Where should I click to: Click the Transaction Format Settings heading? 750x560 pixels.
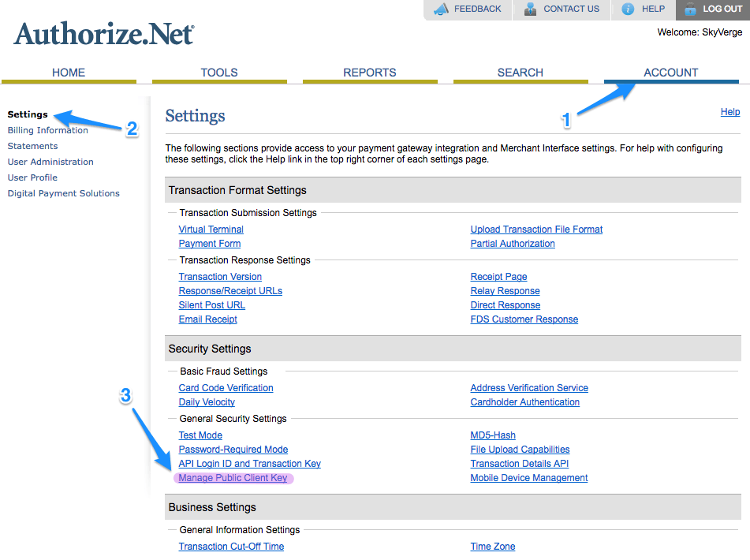pos(237,190)
